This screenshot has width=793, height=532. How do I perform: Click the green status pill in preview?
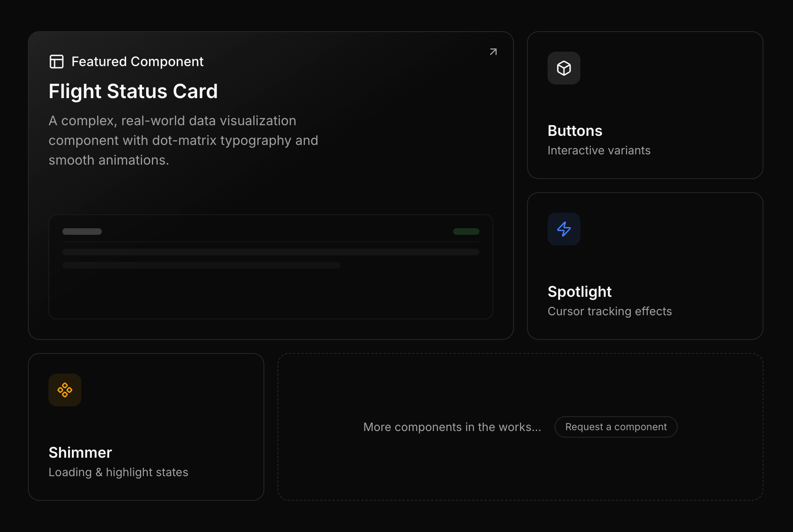pyautogui.click(x=466, y=232)
